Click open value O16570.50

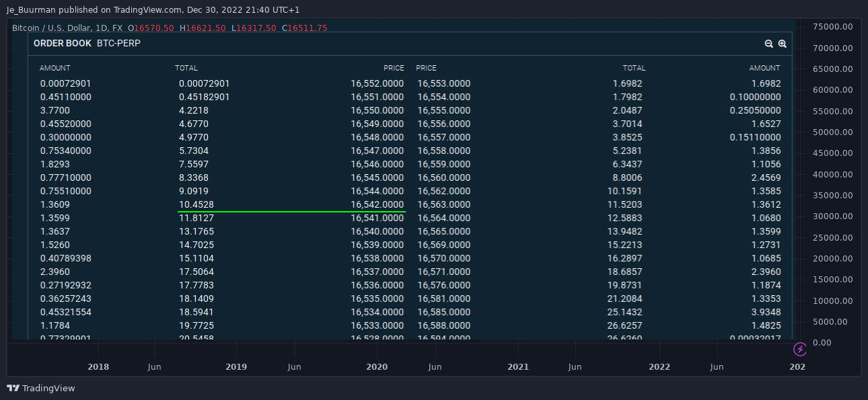pyautogui.click(x=151, y=28)
